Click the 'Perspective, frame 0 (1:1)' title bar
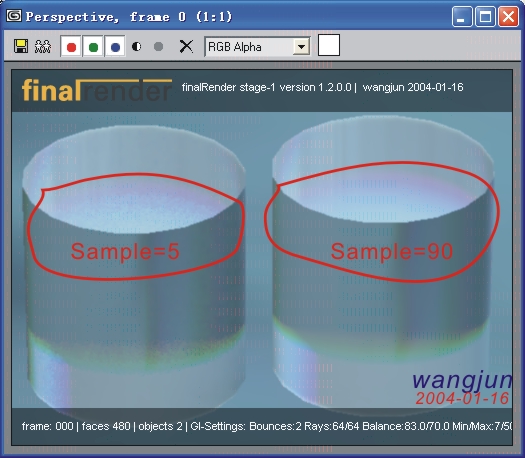Image resolution: width=525 pixels, height=458 pixels. pyautogui.click(x=129, y=16)
